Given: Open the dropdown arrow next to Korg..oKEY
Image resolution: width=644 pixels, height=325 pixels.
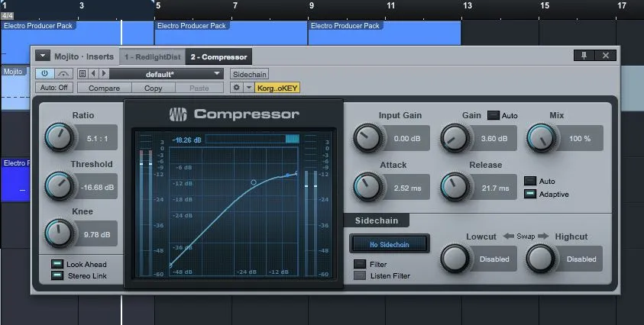Looking at the screenshot, I should click(248, 88).
